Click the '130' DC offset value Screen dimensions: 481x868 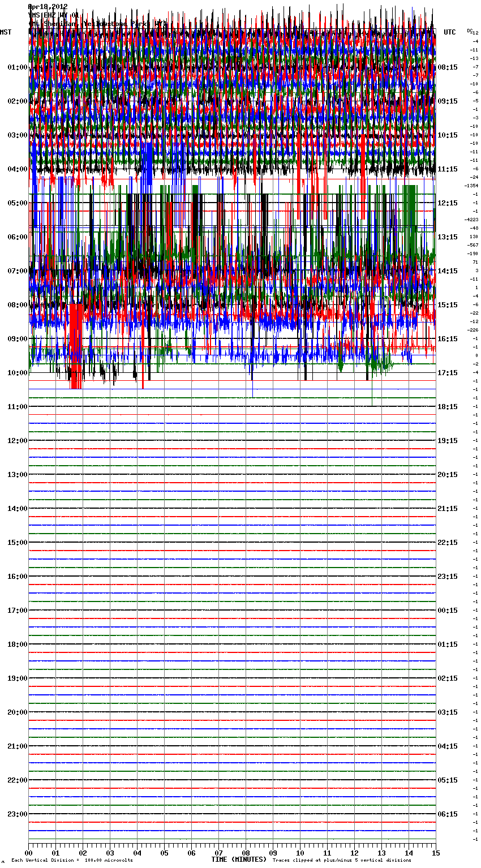[x=474, y=237]
